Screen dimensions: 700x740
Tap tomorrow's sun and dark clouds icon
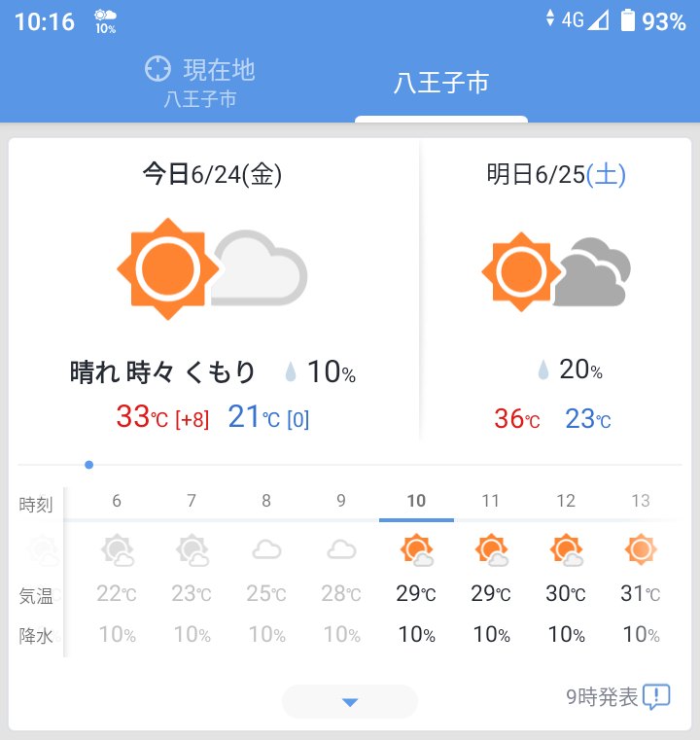coord(556,271)
